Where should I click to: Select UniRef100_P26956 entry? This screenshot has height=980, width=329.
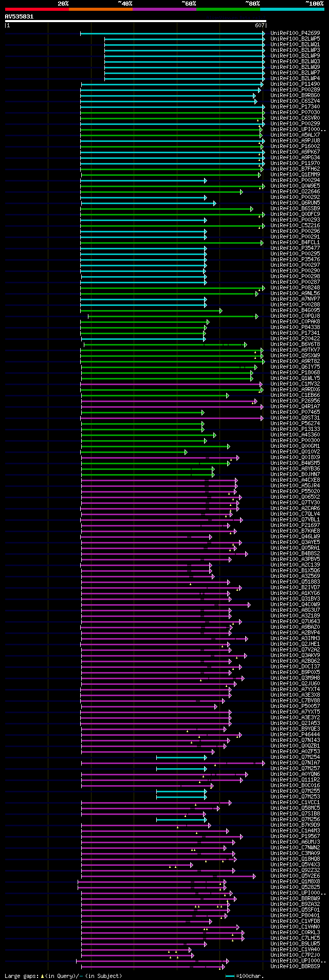point(295,401)
